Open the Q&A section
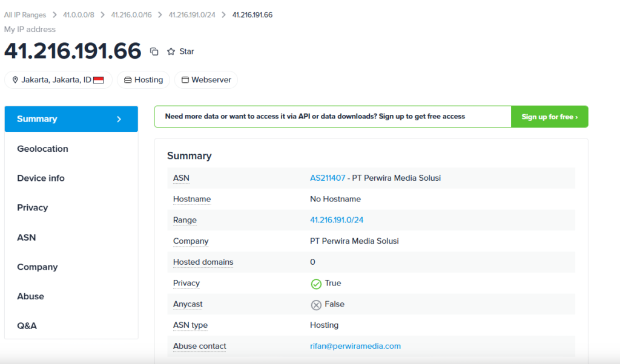 click(27, 325)
